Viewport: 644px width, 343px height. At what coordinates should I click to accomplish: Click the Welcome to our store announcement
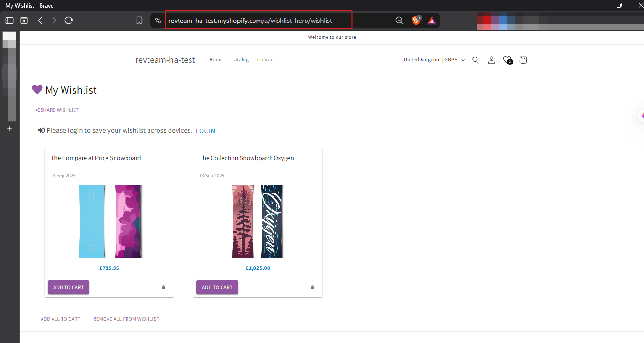[x=332, y=37]
